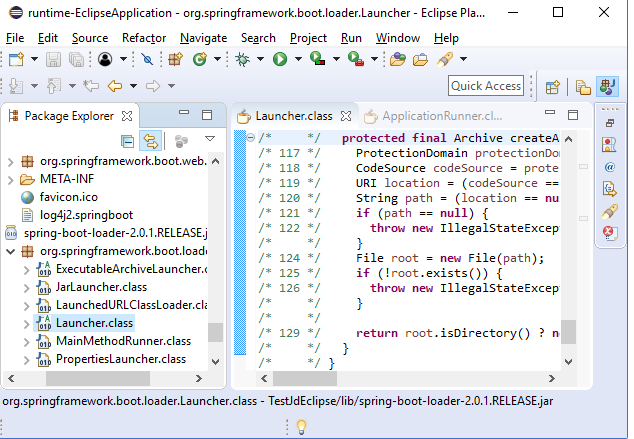This screenshot has height=439, width=634.
Task: Toggle Link with Editor in Package Explorer
Action: [150, 141]
